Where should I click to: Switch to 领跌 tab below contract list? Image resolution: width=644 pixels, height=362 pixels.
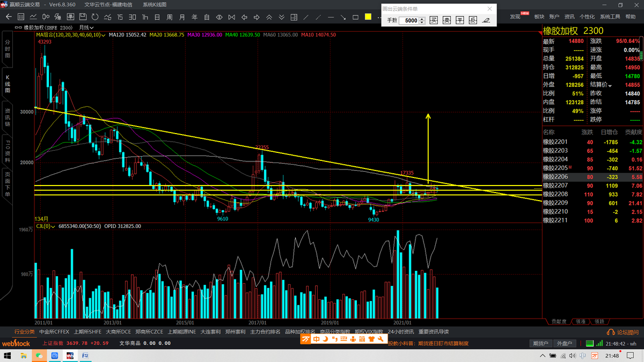pyautogui.click(x=599, y=322)
